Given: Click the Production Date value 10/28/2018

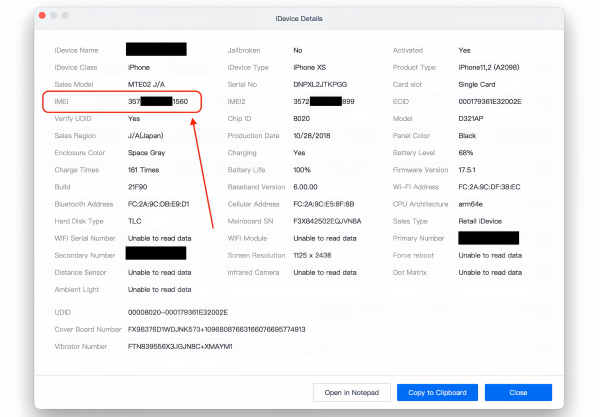Looking at the screenshot, I should (x=311, y=136).
